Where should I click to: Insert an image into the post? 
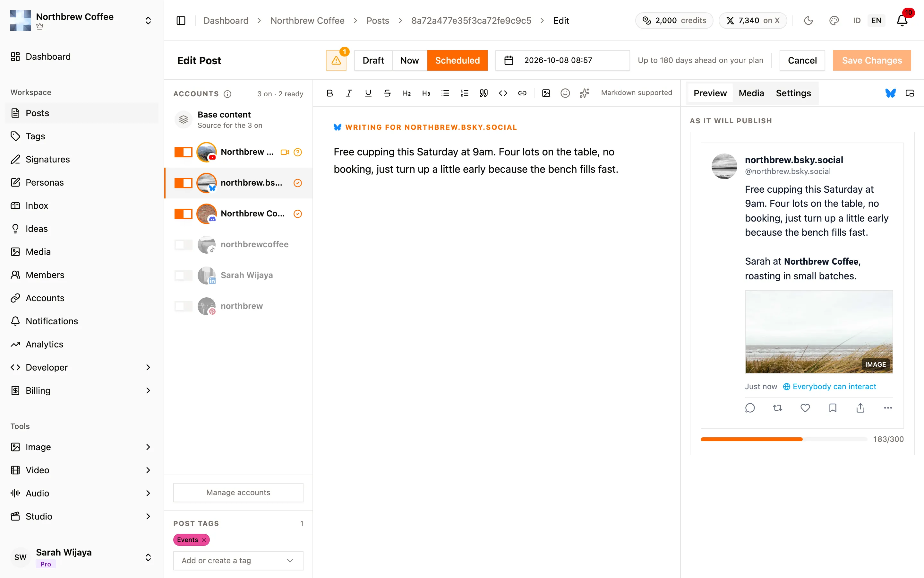(x=546, y=93)
